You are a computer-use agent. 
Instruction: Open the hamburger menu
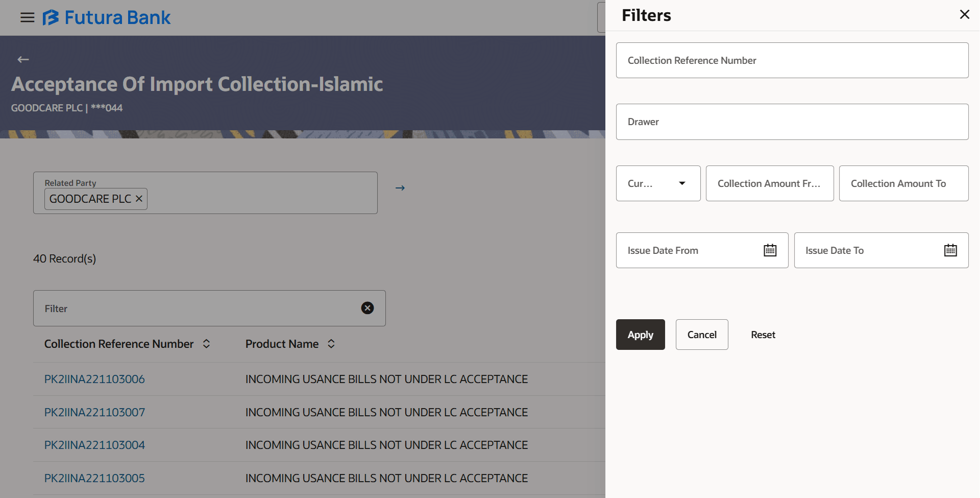[x=27, y=18]
